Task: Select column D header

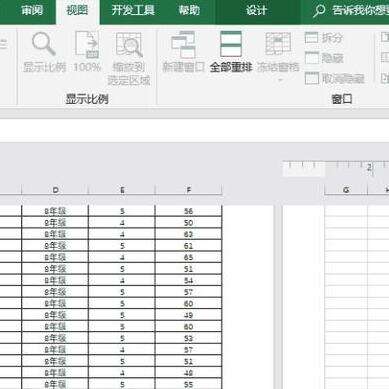Action: [x=55, y=190]
